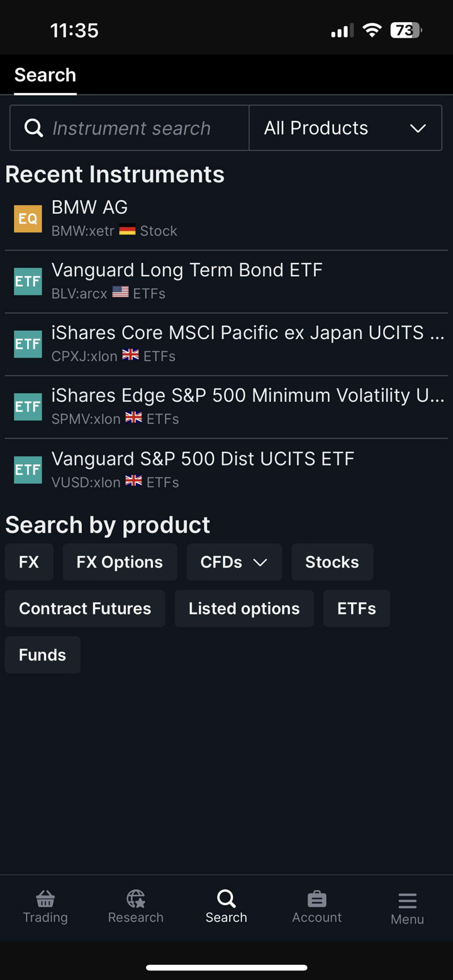Choose the FX Options filter
Image resolution: width=453 pixels, height=980 pixels.
point(120,562)
